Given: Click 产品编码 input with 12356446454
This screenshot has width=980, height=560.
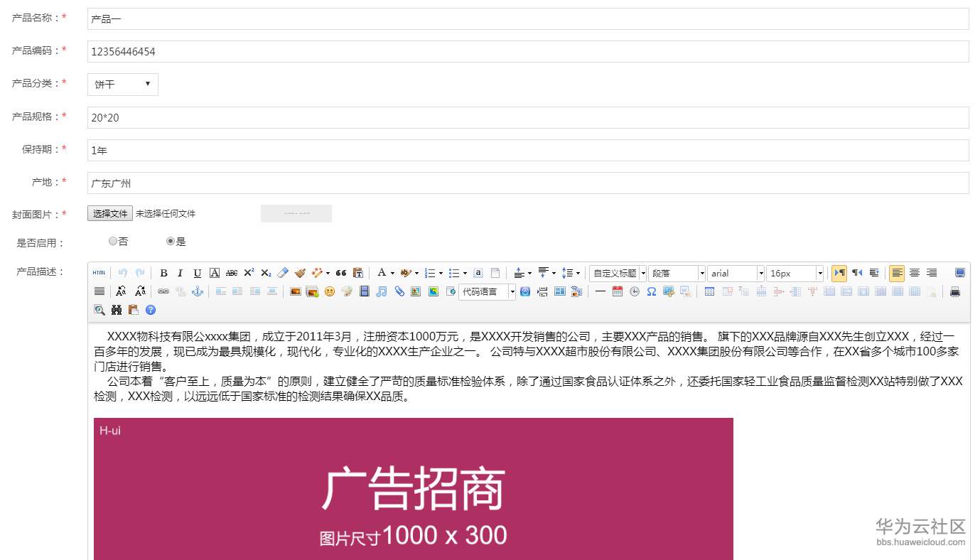Looking at the screenshot, I should 528,52.
